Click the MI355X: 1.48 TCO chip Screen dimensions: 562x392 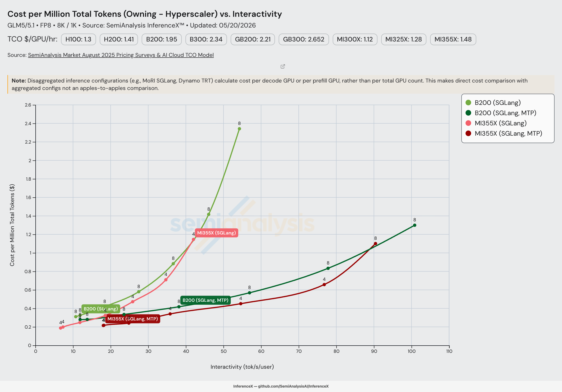pos(453,39)
